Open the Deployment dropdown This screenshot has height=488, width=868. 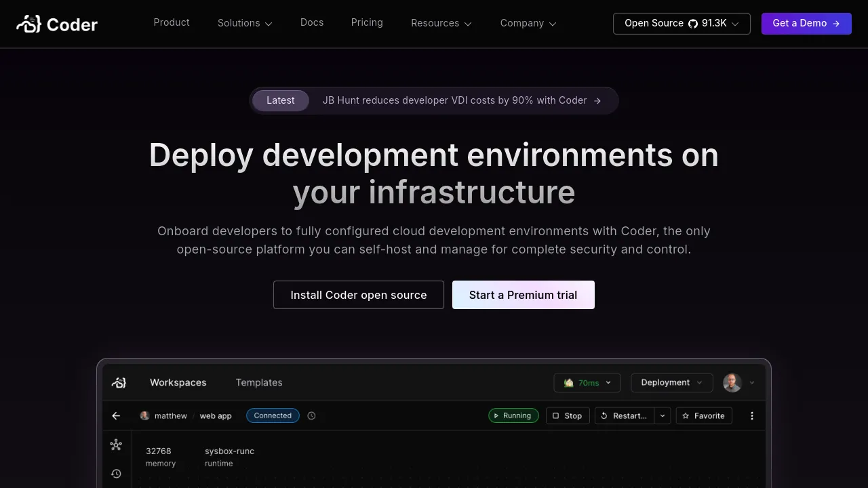[672, 382]
